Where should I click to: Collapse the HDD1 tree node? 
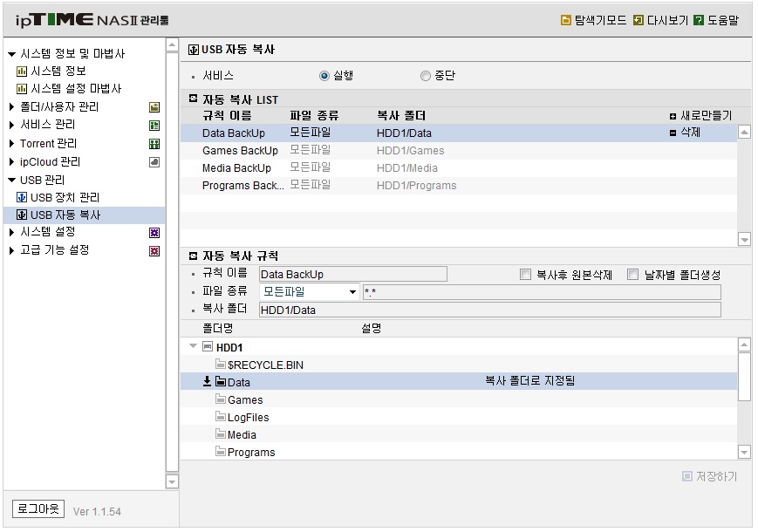[x=194, y=346]
